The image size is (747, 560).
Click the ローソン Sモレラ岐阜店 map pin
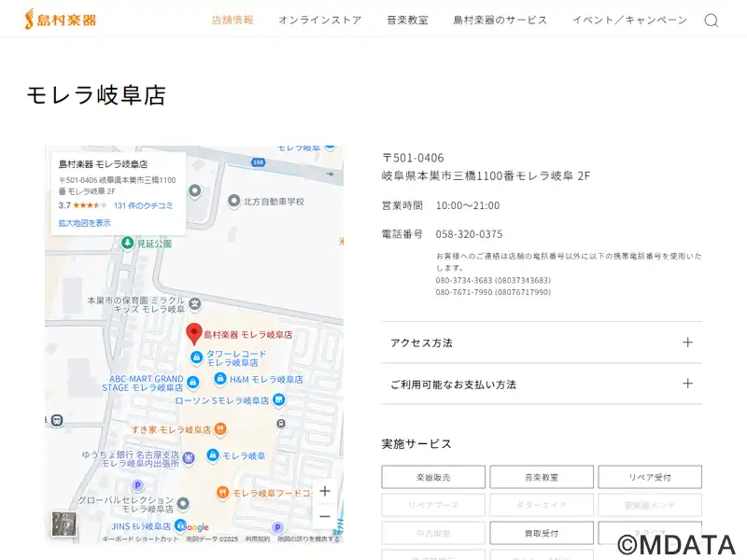(278, 400)
